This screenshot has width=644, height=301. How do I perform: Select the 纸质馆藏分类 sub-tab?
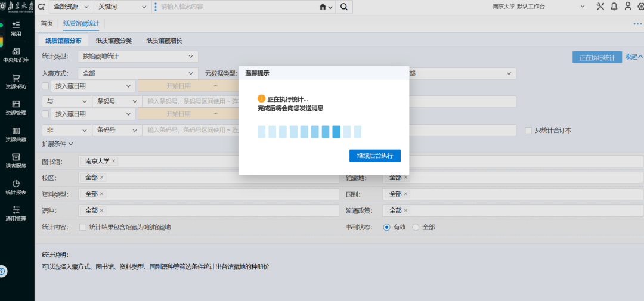pos(114,41)
